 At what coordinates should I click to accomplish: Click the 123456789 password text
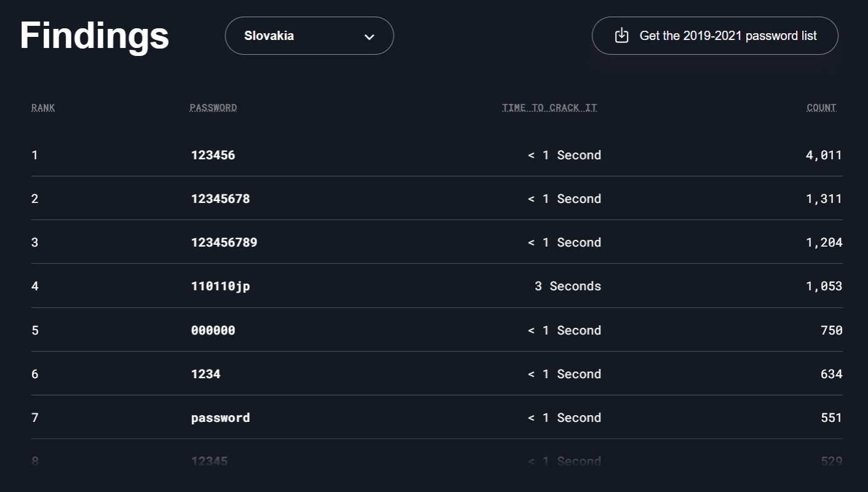[x=224, y=242]
